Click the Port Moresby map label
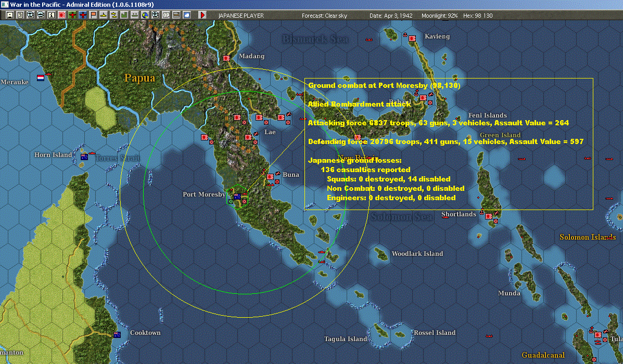The width and height of the screenshot is (623, 364). coord(204,194)
